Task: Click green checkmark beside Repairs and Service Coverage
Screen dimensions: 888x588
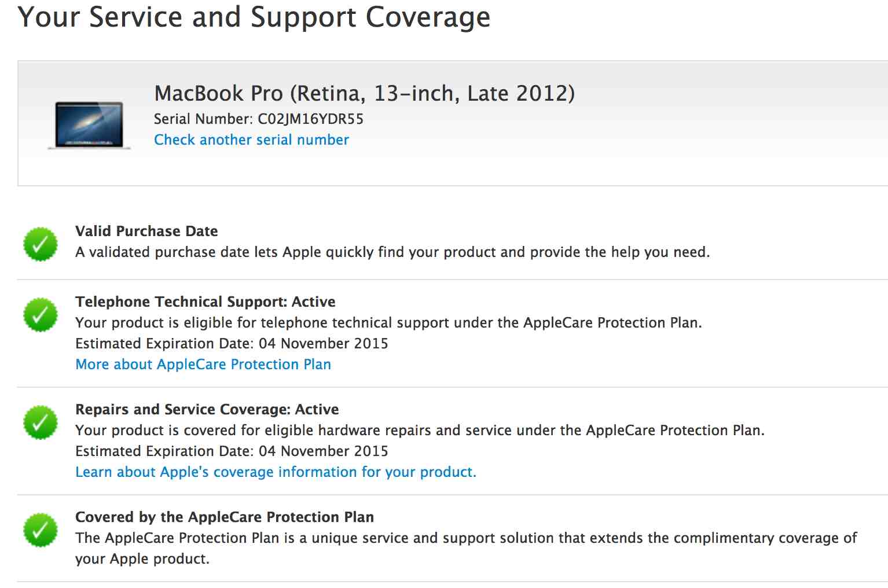Action: [41, 422]
